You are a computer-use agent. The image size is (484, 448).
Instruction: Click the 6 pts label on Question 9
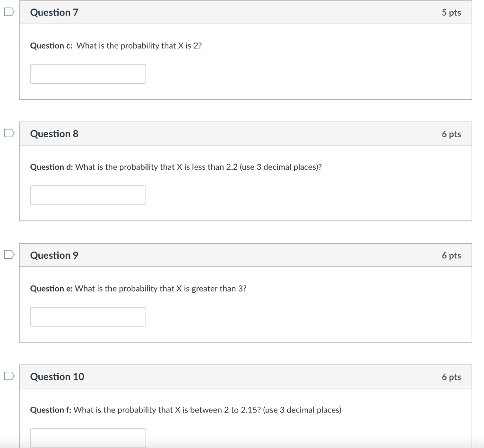tap(451, 255)
